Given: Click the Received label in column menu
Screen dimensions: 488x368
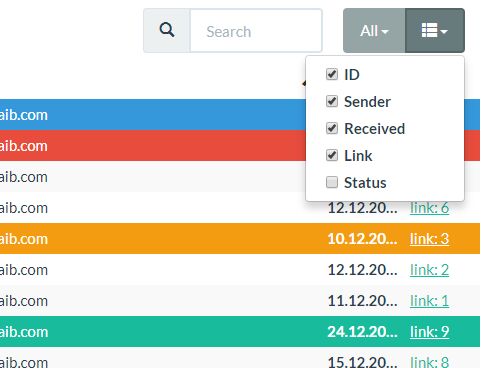Looking at the screenshot, I should point(374,129).
